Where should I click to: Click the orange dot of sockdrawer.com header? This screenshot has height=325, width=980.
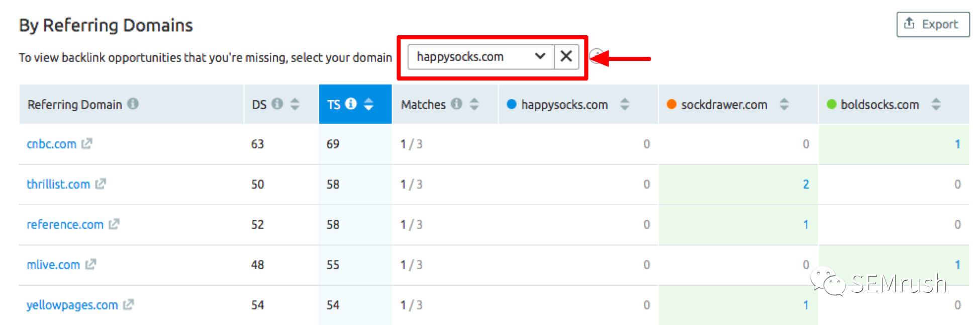671,104
